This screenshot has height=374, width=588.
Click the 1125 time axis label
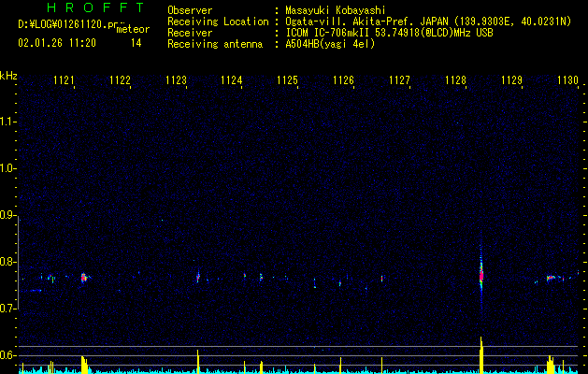(288, 80)
